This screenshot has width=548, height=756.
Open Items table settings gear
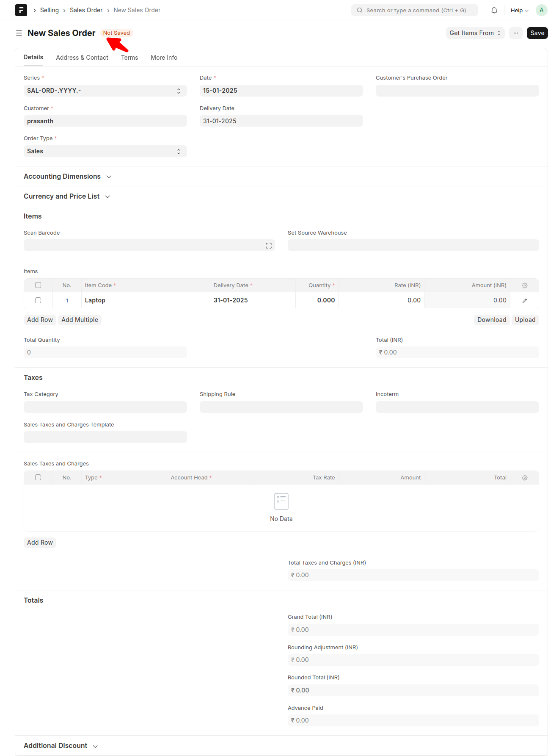(525, 285)
